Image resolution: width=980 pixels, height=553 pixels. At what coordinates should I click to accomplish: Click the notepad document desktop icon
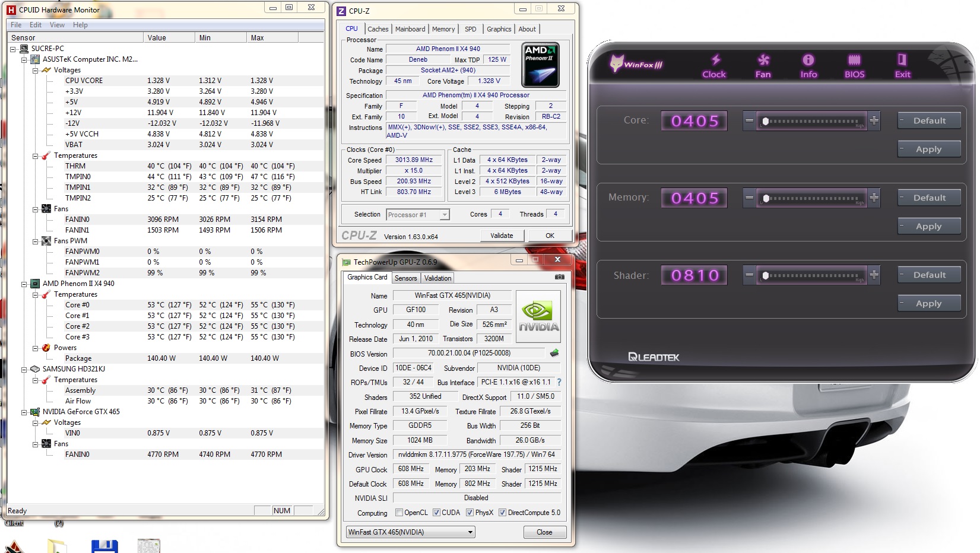click(148, 546)
